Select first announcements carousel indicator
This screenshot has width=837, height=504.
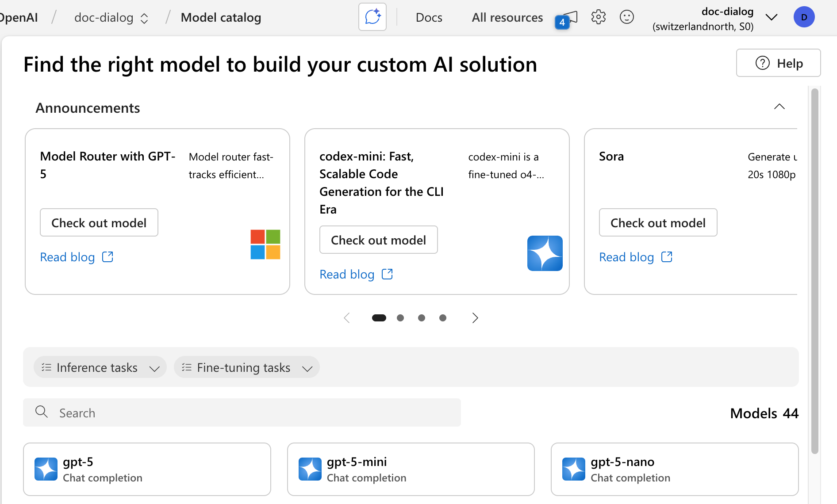(379, 318)
